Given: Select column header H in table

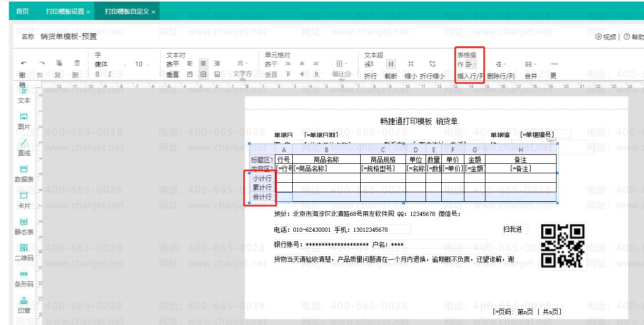Looking at the screenshot, I should pos(521,150).
